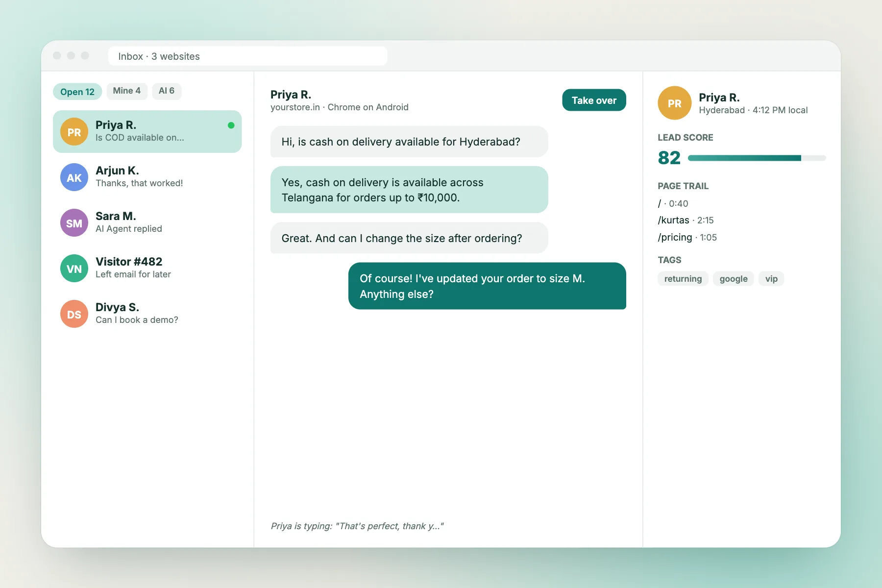Viewport: 882px width, 588px height.
Task: Click 'yourstore.in · Chrome on Android' subtitle
Action: 340,107
